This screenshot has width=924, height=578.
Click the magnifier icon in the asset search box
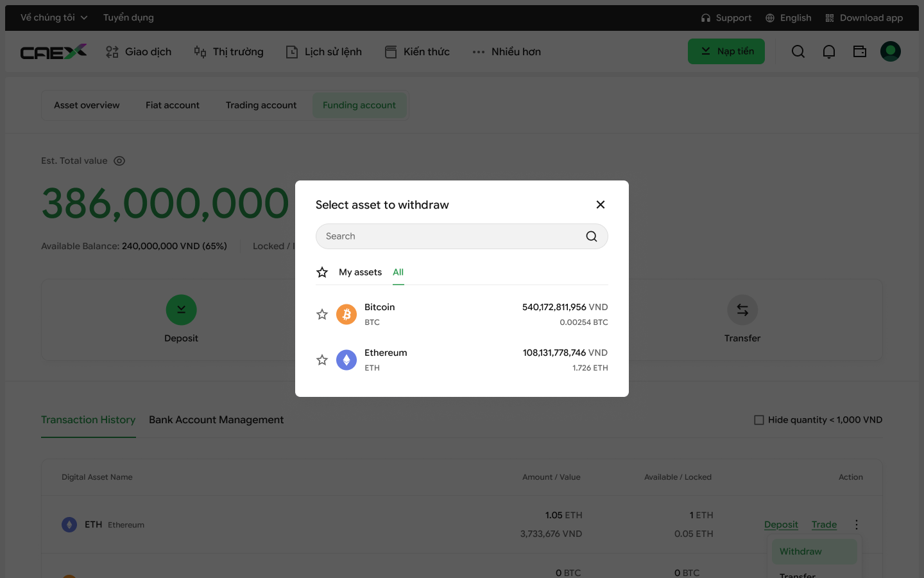point(592,236)
